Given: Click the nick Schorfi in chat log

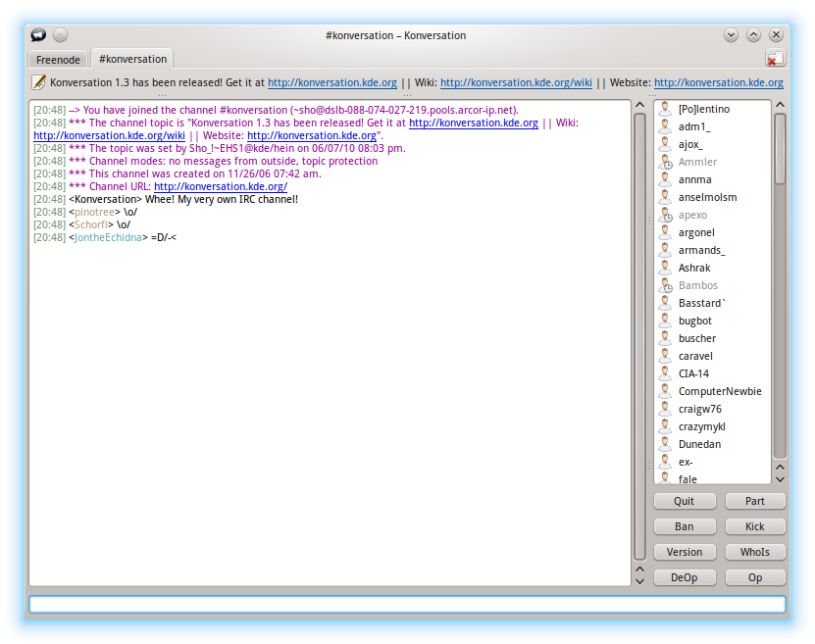Looking at the screenshot, I should 91,224.
